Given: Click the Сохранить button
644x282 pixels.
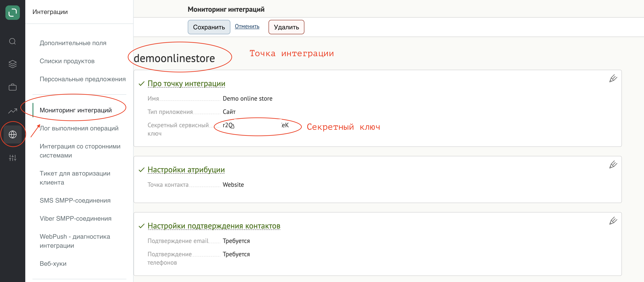Looking at the screenshot, I should [x=209, y=27].
